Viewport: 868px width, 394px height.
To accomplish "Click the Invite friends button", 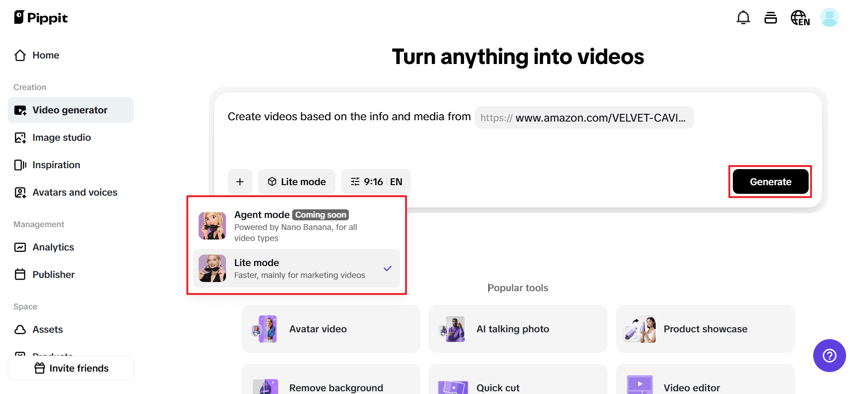I will pyautogui.click(x=71, y=368).
